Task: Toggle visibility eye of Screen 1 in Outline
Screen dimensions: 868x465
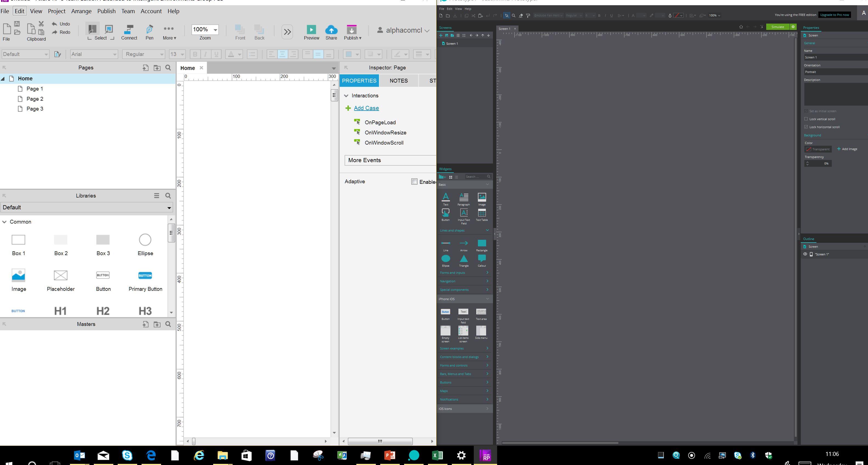Action: pos(805,254)
